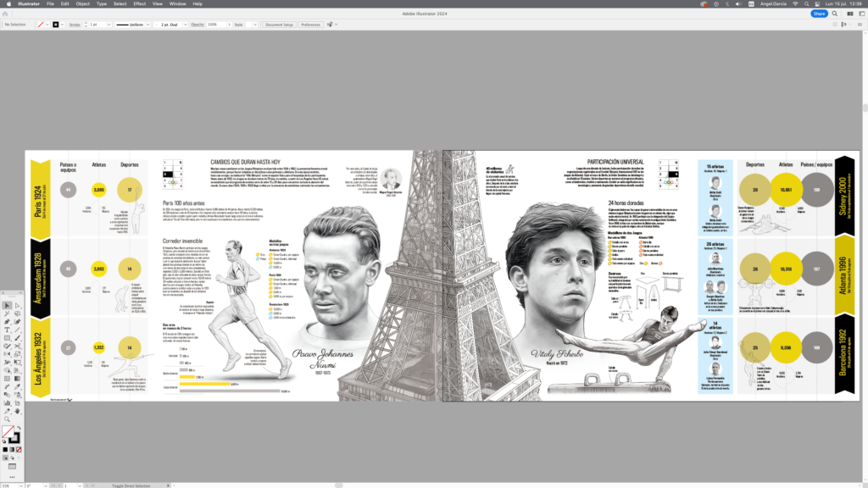
Task: Select the Shape Builder tool
Action: point(7,370)
